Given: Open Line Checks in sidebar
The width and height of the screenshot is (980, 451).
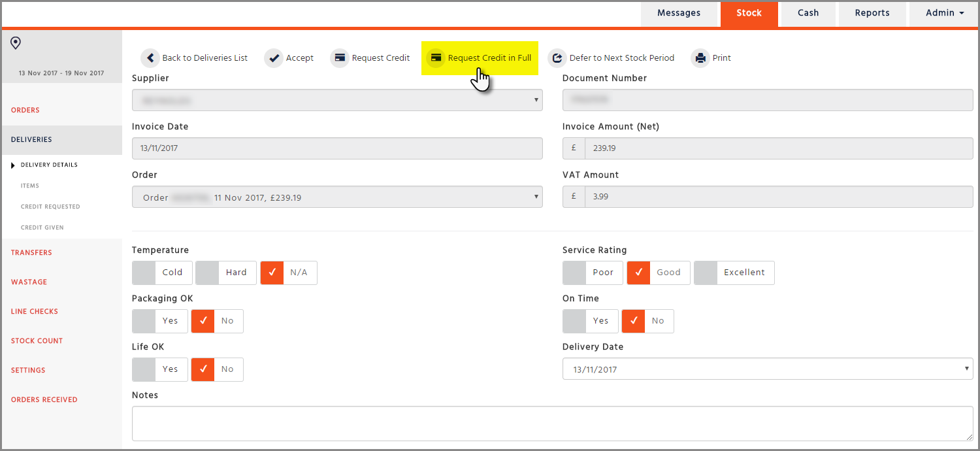Looking at the screenshot, I should (35, 311).
